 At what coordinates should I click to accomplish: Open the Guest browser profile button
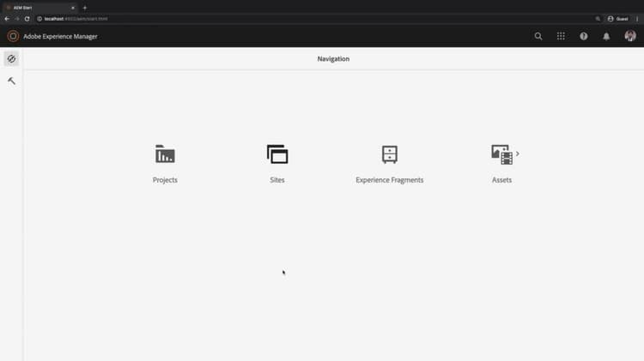click(618, 19)
